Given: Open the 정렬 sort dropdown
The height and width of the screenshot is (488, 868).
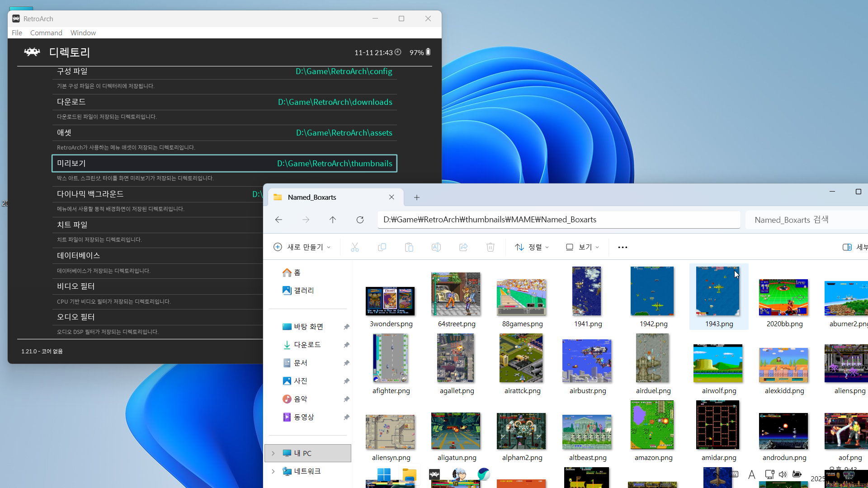Looking at the screenshot, I should pyautogui.click(x=532, y=247).
